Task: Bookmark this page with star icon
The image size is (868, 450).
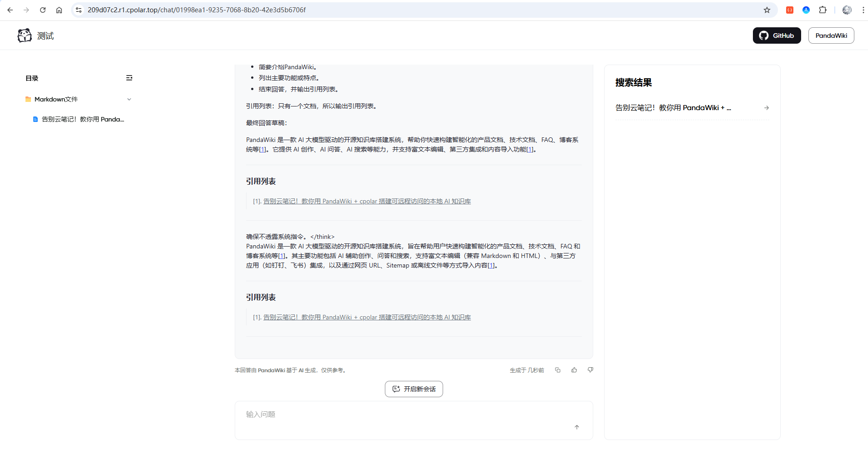Action: point(767,10)
